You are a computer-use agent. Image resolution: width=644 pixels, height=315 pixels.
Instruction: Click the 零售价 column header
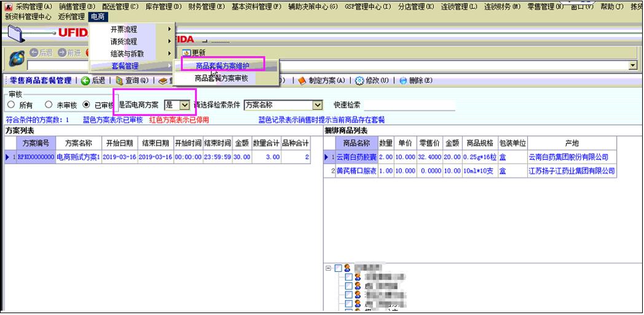(430, 143)
